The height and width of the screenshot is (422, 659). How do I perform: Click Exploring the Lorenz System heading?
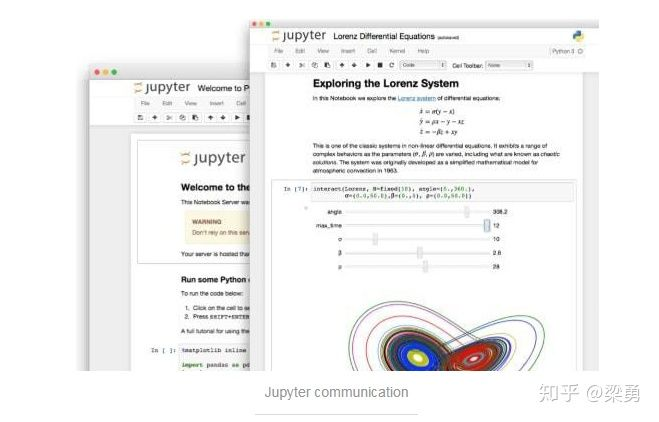point(386,83)
